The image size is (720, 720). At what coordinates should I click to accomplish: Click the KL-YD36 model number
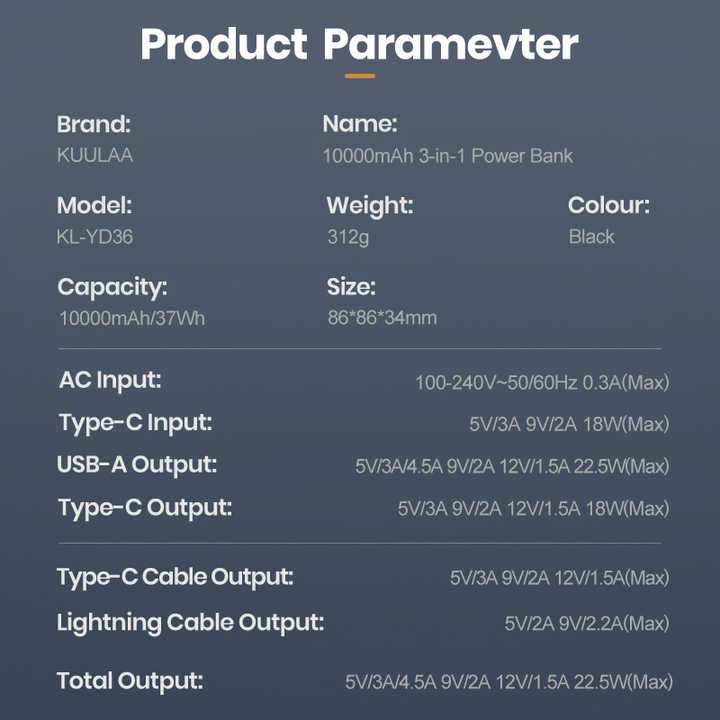[x=95, y=237]
